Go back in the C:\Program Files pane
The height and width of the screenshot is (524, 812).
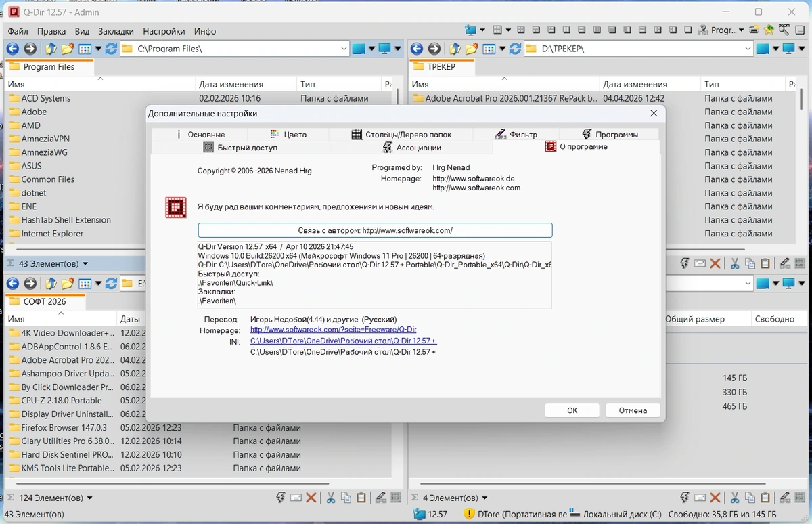click(x=12, y=49)
